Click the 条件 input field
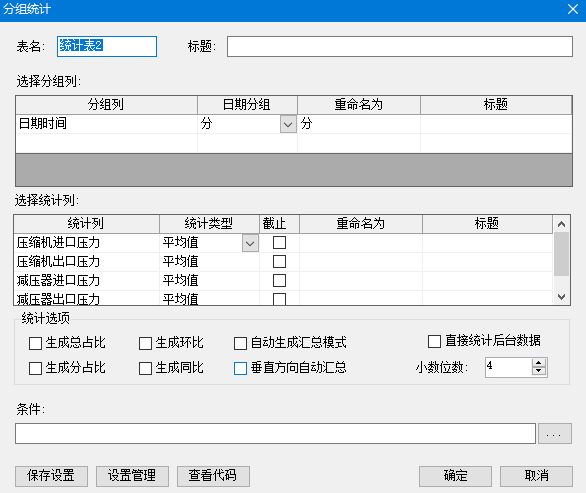The image size is (586, 493). tap(275, 434)
